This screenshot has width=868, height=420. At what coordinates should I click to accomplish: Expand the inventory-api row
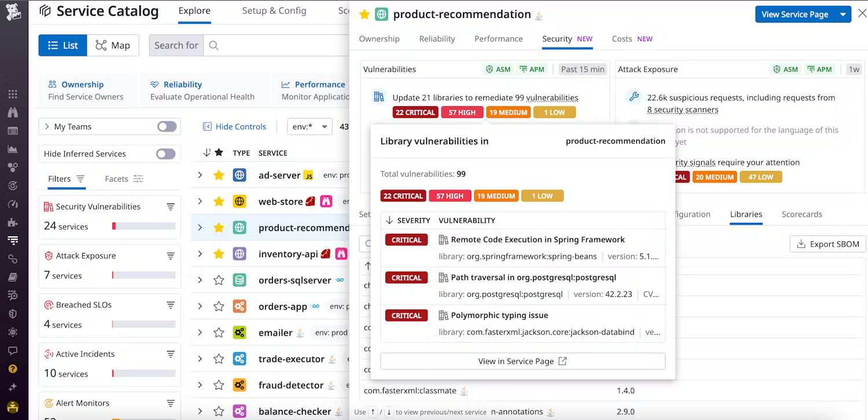[x=200, y=254]
